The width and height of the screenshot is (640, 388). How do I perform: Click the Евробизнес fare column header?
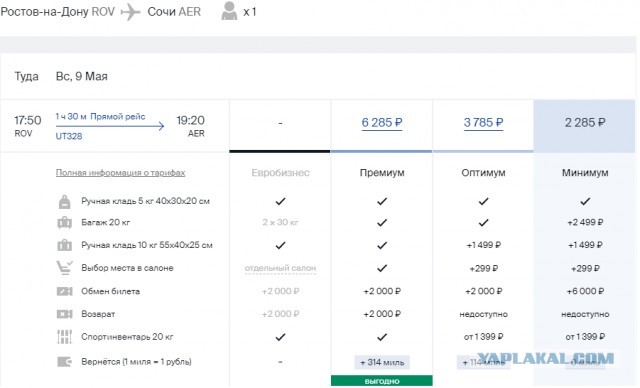[x=280, y=173]
